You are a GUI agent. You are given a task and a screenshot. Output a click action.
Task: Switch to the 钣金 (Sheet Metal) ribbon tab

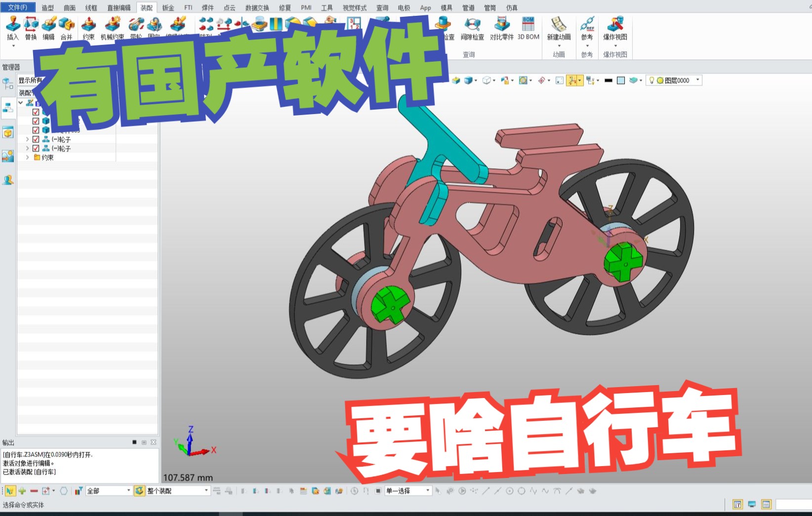(x=167, y=7)
